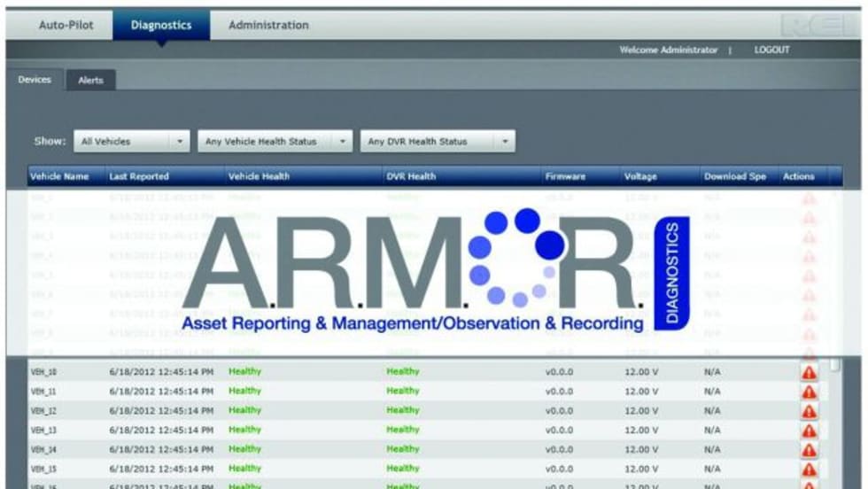
Task: Sort by Last Reported column header
Action: [x=139, y=177]
